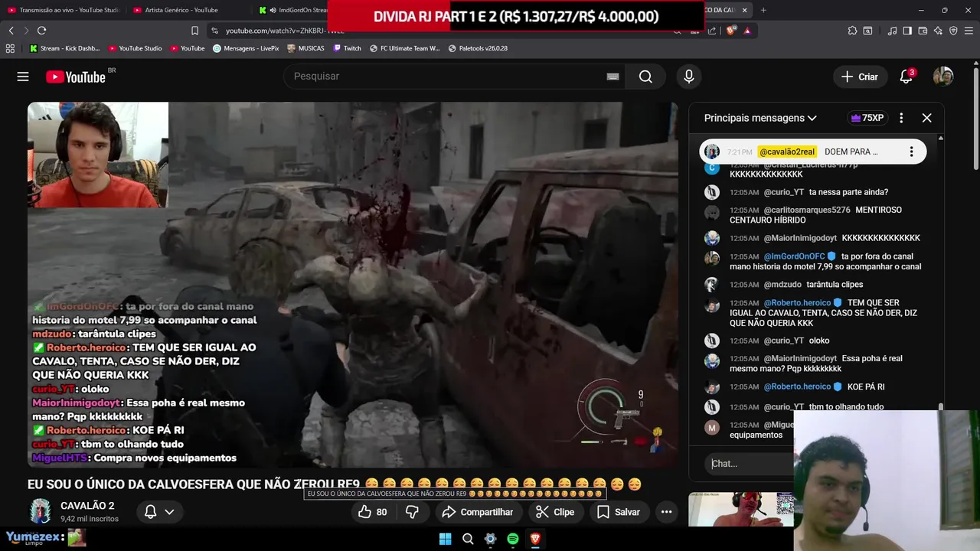The height and width of the screenshot is (551, 980).
Task: Open Brave Wallet icon
Action: 923,31
